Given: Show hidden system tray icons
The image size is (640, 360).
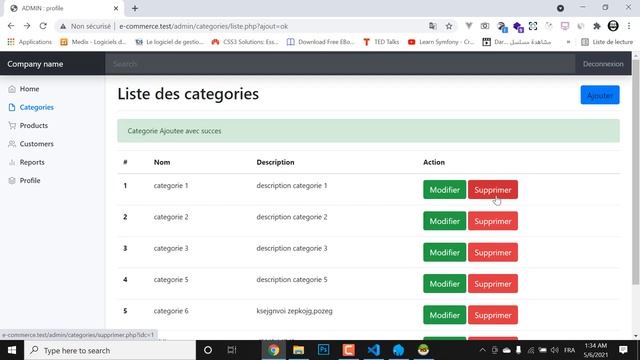Looking at the screenshot, I should point(482,350).
